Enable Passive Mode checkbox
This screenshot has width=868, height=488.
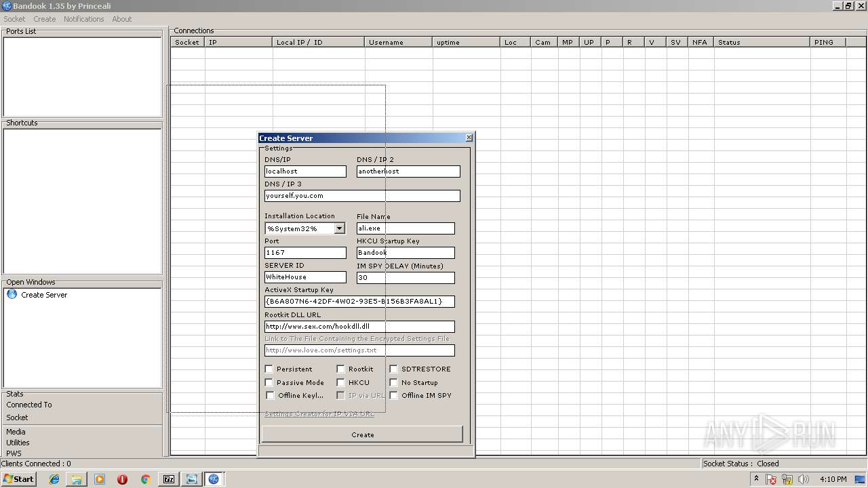(x=269, y=382)
